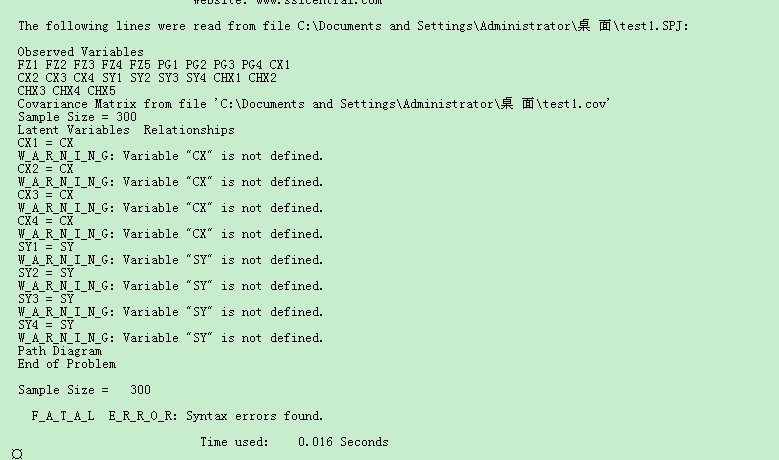Select the FZ1 variable name
Screen dimensions: 779x460
[27, 65]
